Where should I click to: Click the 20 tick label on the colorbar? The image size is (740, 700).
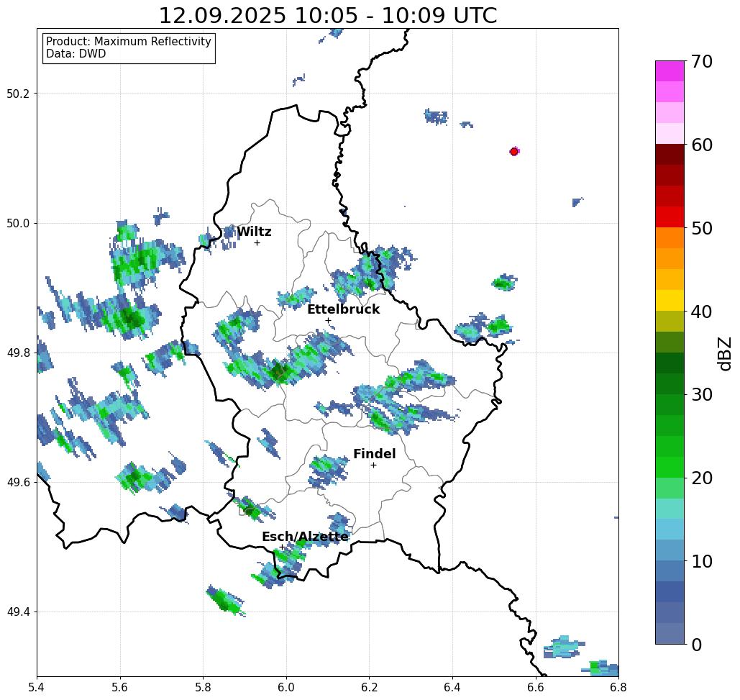pyautogui.click(x=702, y=478)
